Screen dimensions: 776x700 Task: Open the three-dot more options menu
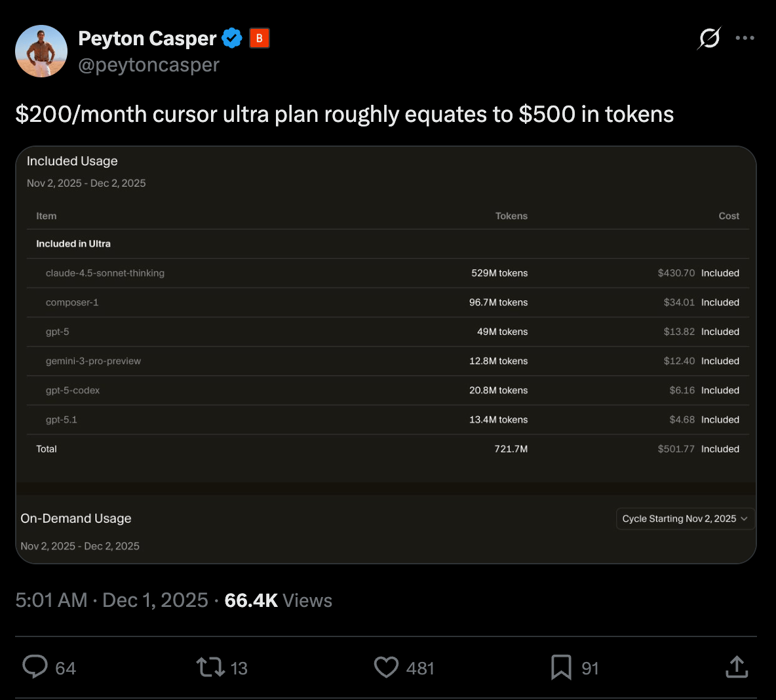click(745, 38)
